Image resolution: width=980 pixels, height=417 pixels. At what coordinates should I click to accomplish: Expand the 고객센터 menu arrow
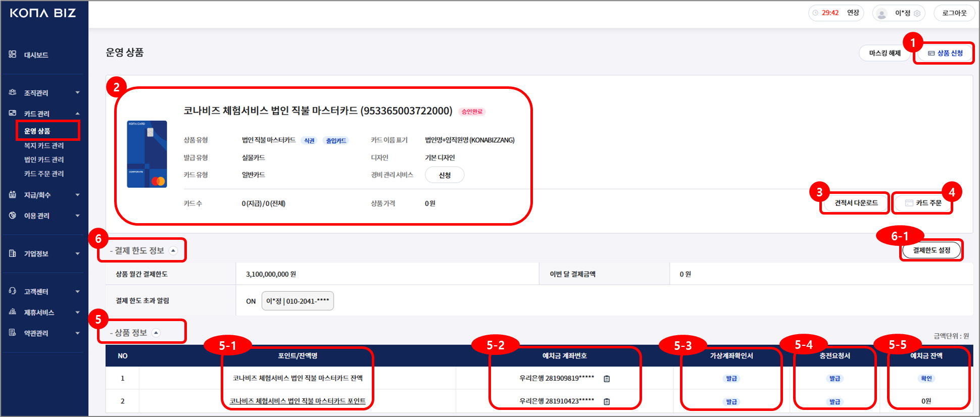[78, 291]
